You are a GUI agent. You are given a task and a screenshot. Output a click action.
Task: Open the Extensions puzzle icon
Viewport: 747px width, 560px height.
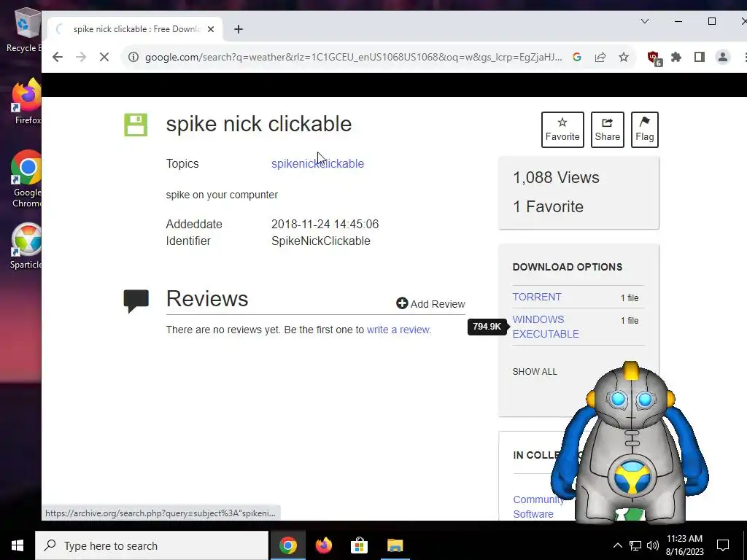[676, 57]
